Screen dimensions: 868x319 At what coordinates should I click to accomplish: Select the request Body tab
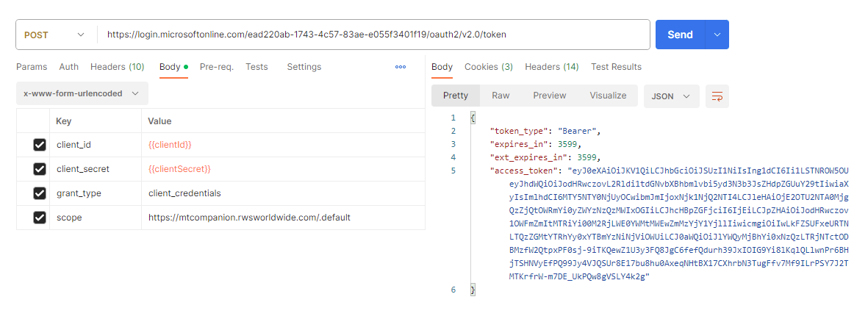tap(173, 67)
